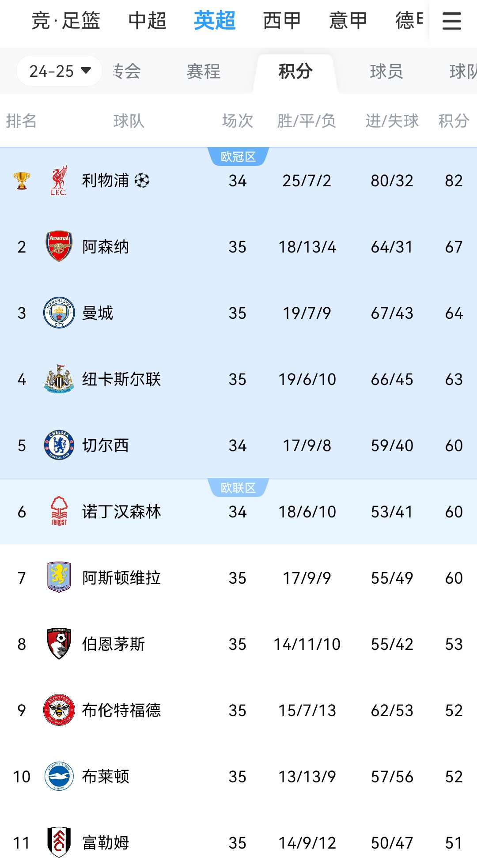
Task: Open the 利物浦 team name link
Action: 106,181
